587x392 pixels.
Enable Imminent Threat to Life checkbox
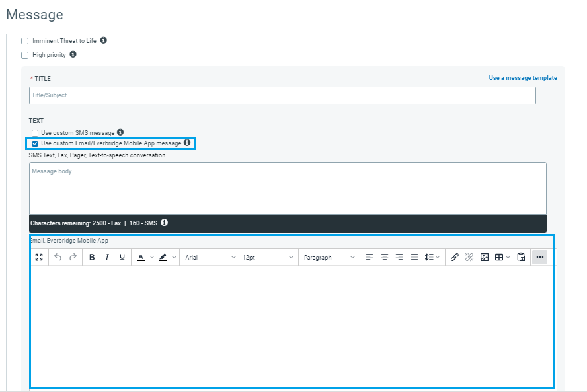pyautogui.click(x=25, y=41)
